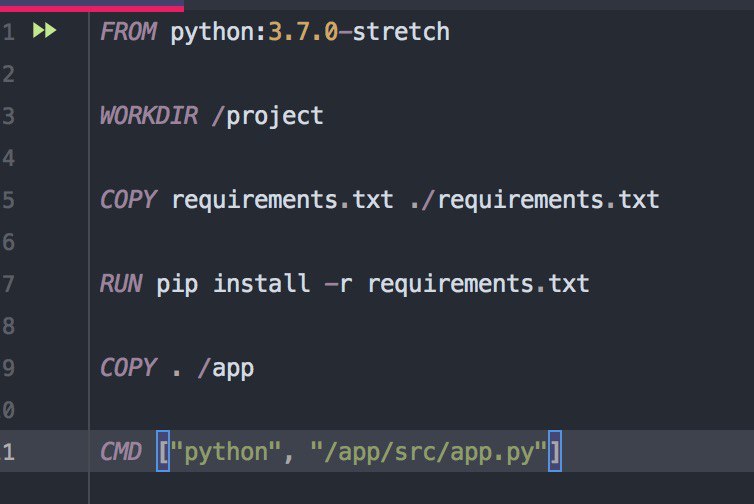Click the python:3.7.0-stretch image name
This screenshot has height=504, width=754.
pos(310,32)
